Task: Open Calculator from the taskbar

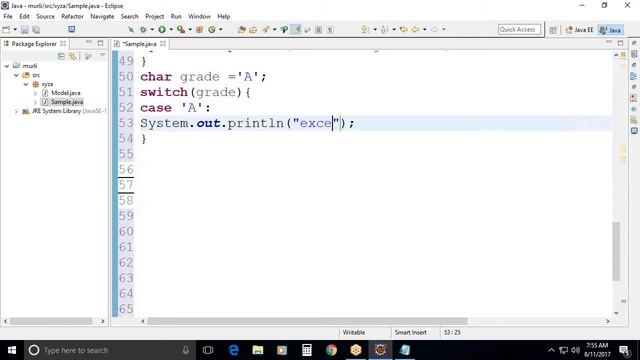Action: 307,350
